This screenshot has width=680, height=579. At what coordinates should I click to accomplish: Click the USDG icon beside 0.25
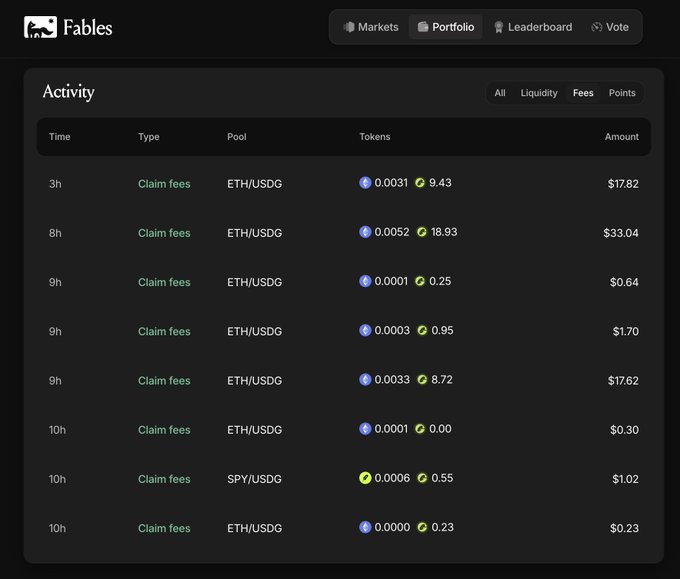coord(420,281)
